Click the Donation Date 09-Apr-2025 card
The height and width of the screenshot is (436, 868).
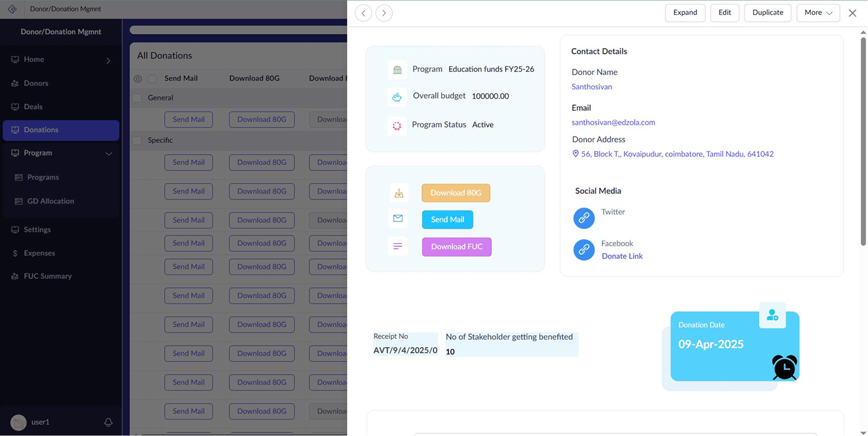point(735,346)
